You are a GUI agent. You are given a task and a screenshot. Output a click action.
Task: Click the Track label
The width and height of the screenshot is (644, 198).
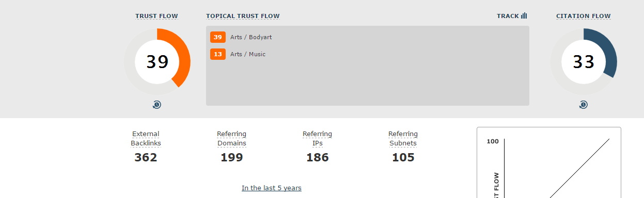(508, 16)
